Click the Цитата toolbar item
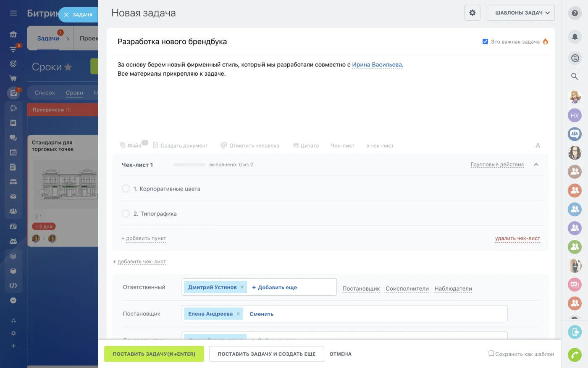 [x=306, y=146]
